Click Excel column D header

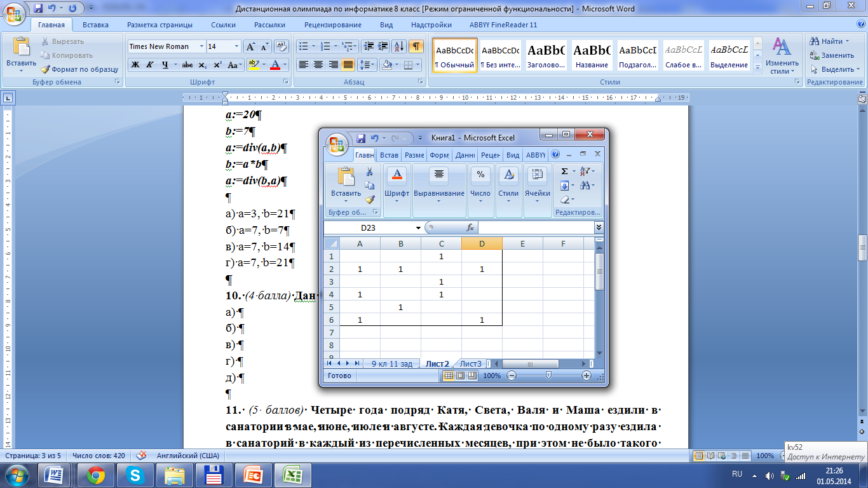[482, 243]
